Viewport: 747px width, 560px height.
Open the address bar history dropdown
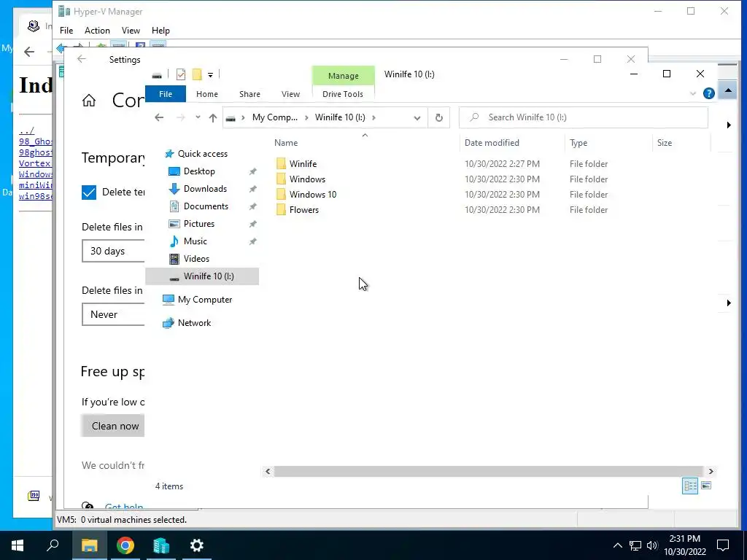pos(417,117)
